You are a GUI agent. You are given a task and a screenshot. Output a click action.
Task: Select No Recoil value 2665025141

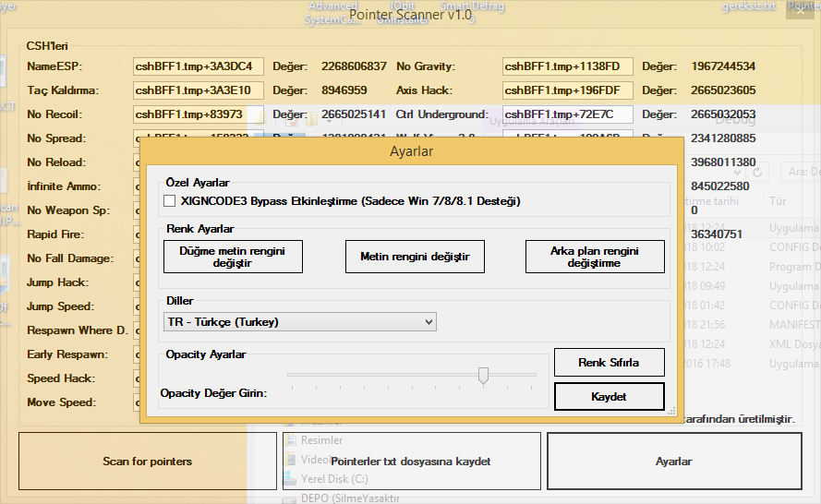click(x=354, y=114)
